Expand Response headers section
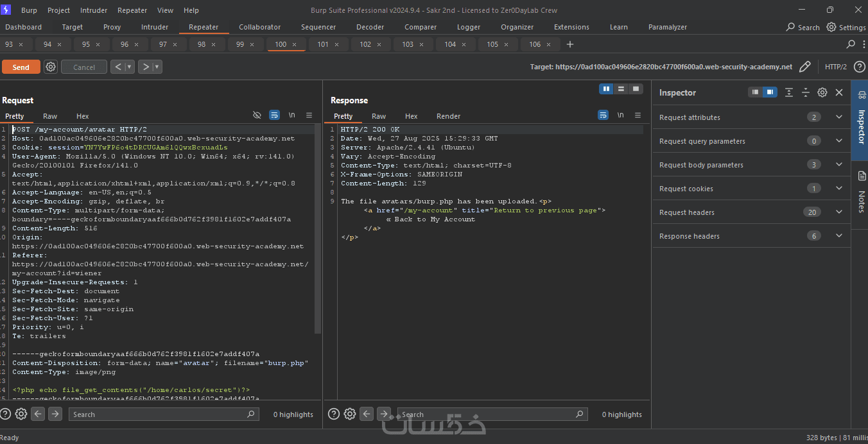 coord(838,235)
